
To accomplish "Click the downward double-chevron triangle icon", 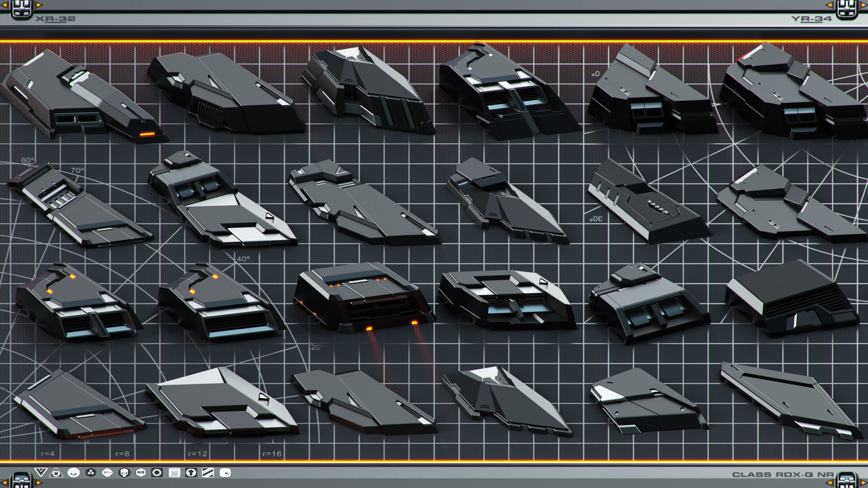I will click(40, 472).
